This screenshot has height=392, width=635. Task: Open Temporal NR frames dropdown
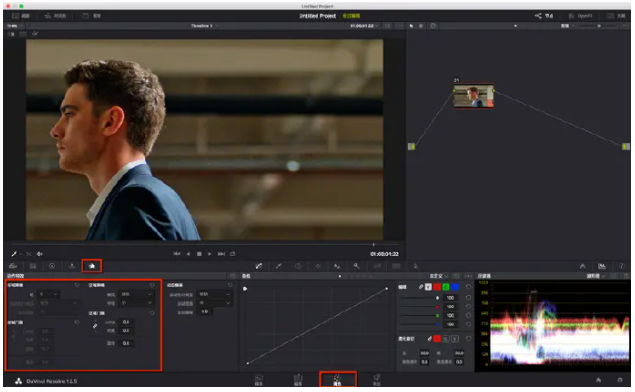click(49, 294)
